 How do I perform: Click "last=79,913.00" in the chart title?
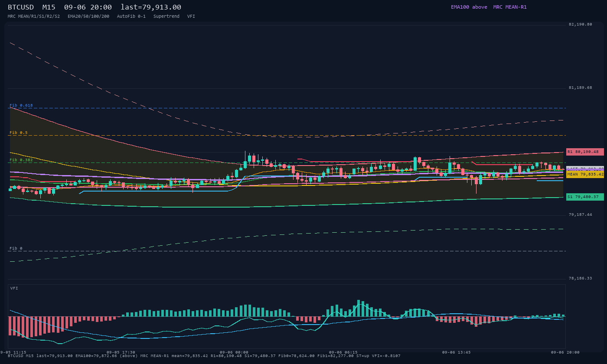[x=151, y=7]
